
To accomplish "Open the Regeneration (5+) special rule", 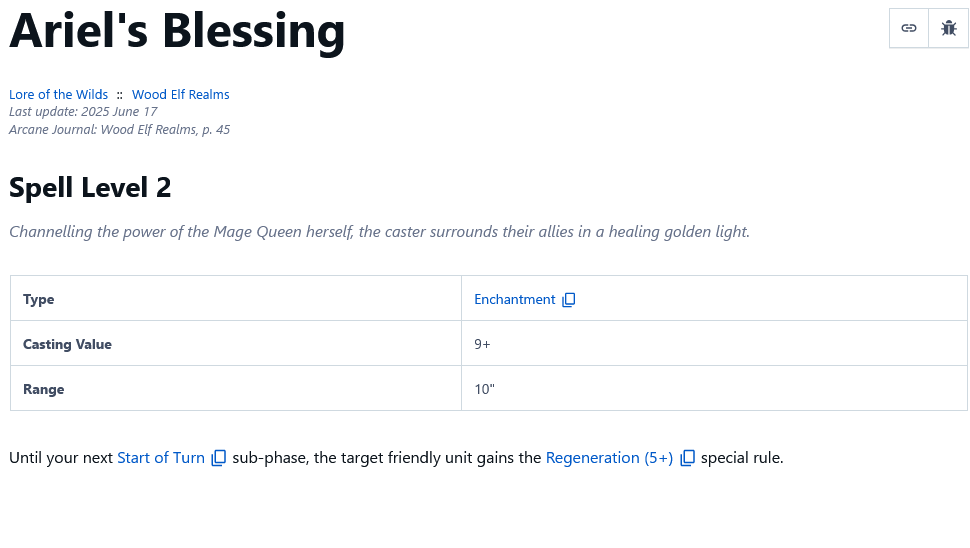I will (609, 458).
